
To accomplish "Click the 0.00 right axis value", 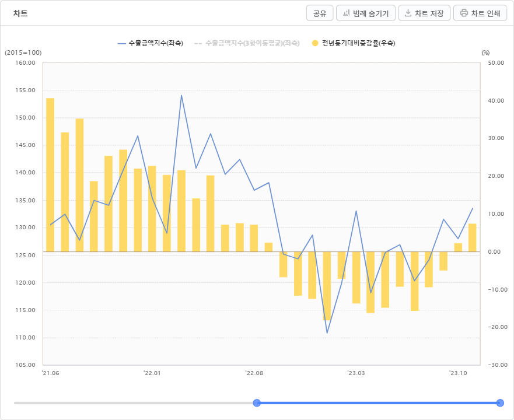I will [x=494, y=252].
